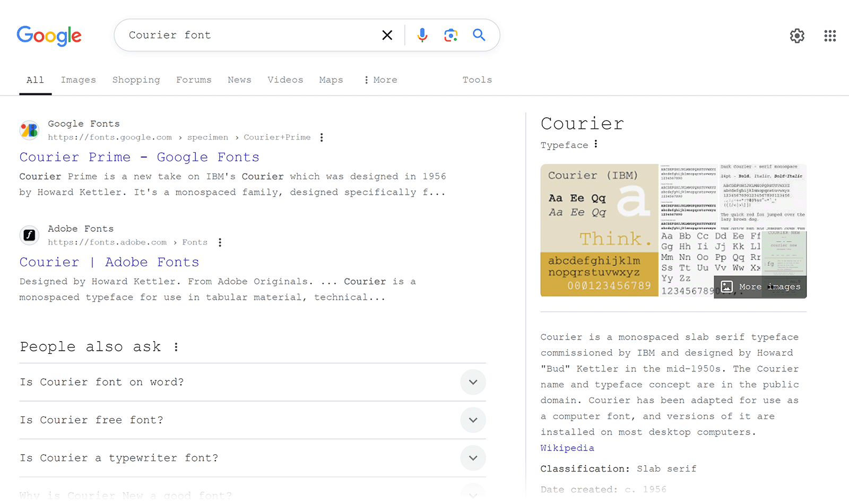Expand "Is Courier font on word?"
This screenshot has height=504, width=849.
click(x=473, y=382)
